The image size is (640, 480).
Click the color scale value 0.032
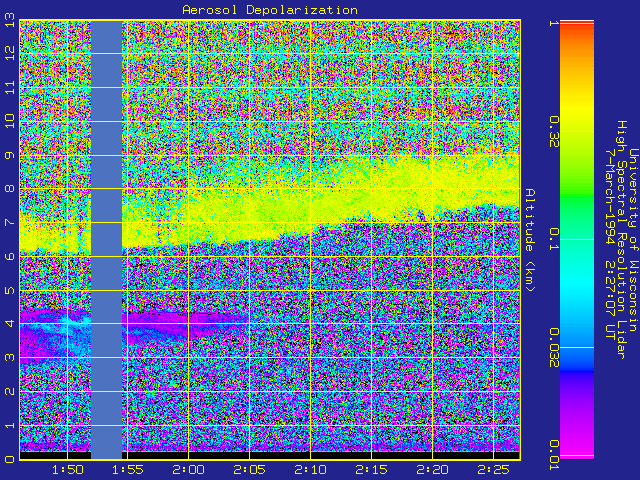[x=554, y=348]
